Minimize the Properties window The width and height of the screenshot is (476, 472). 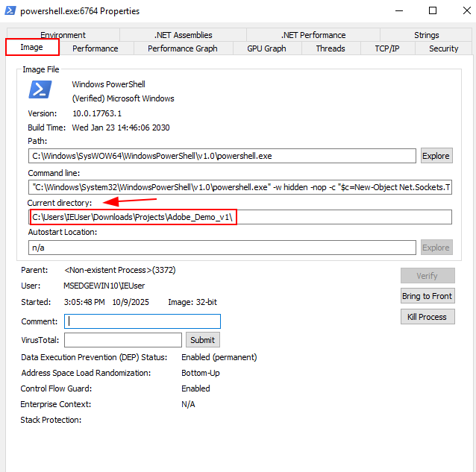[399, 10]
